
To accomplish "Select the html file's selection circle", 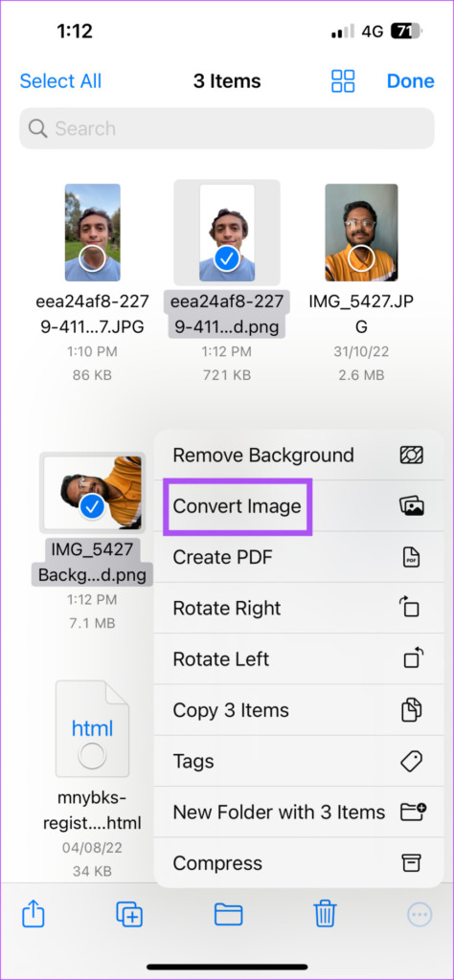I will tap(93, 756).
